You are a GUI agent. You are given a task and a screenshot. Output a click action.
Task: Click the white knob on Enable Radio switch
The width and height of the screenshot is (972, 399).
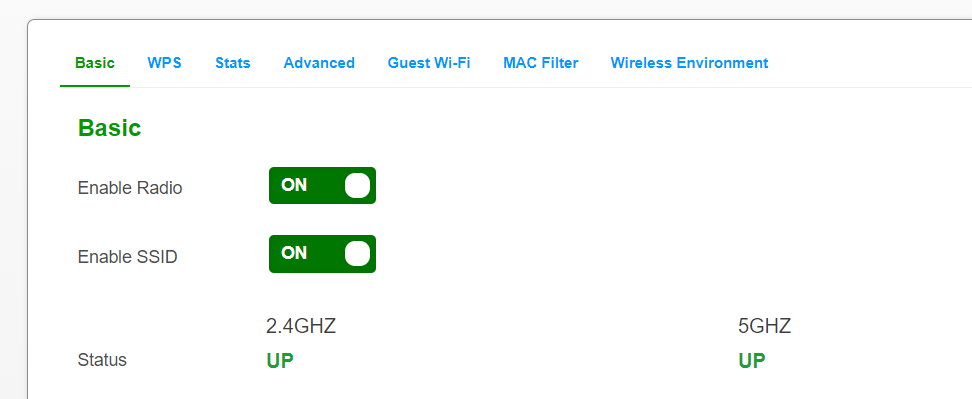point(357,185)
